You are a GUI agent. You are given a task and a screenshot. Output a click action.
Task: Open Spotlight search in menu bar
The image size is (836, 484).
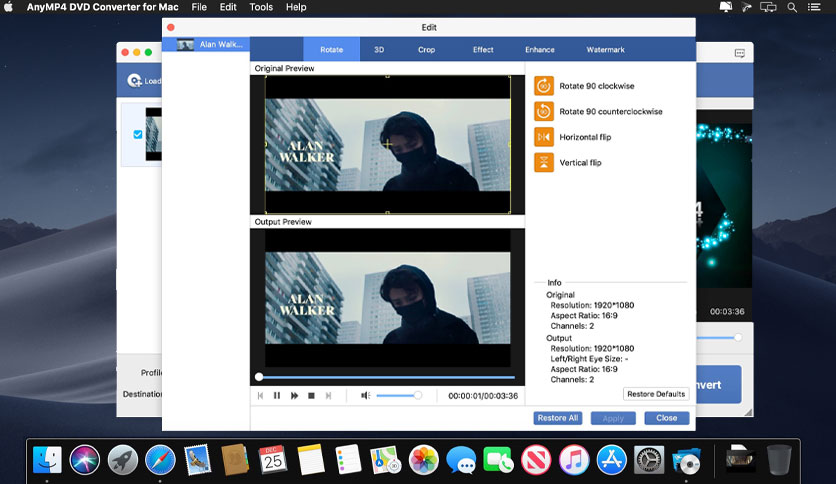[x=792, y=7]
